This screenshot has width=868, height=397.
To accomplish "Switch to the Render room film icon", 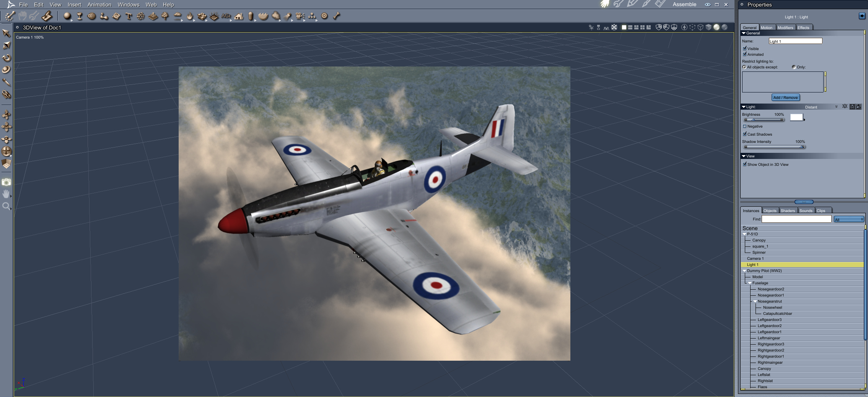I will click(x=660, y=4).
